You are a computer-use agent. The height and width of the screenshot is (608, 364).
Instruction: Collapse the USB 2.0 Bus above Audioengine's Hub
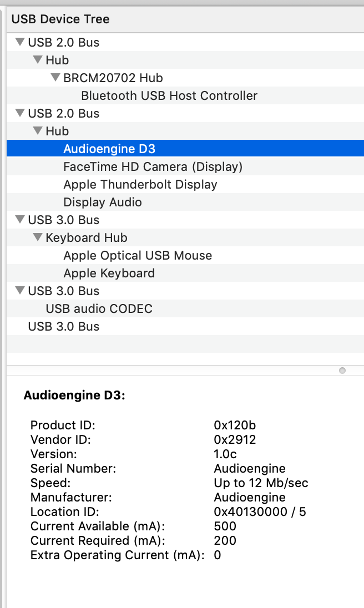coord(21,113)
